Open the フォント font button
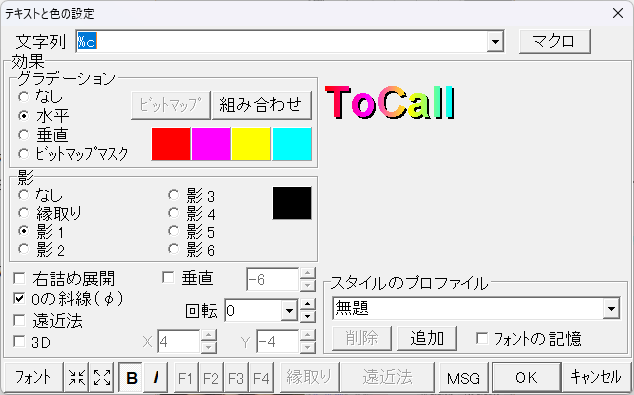 point(33,378)
